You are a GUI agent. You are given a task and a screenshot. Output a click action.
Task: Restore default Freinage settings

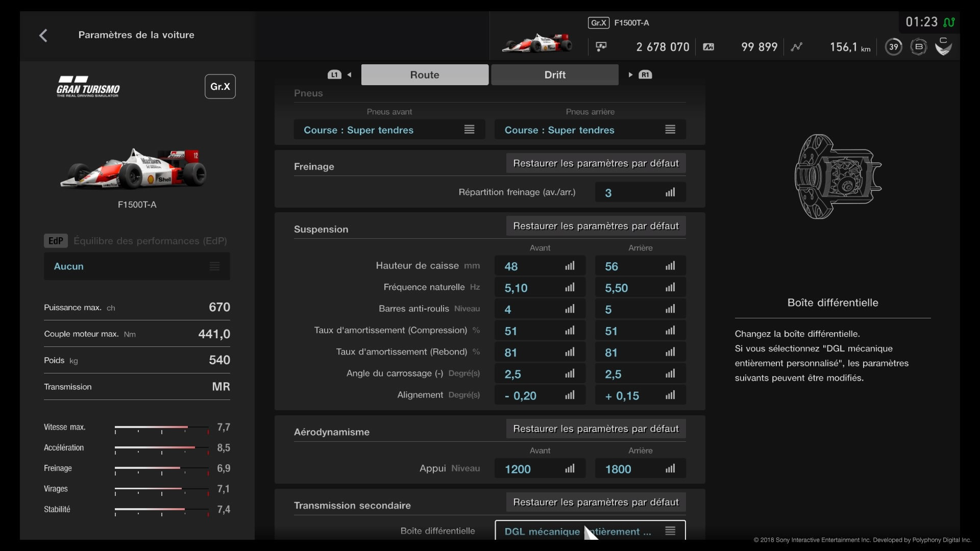point(596,163)
